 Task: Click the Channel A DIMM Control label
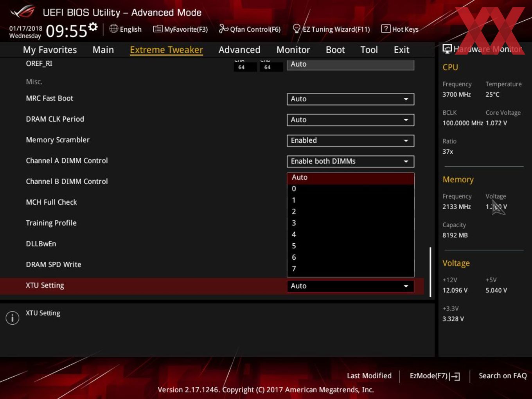[66, 161]
